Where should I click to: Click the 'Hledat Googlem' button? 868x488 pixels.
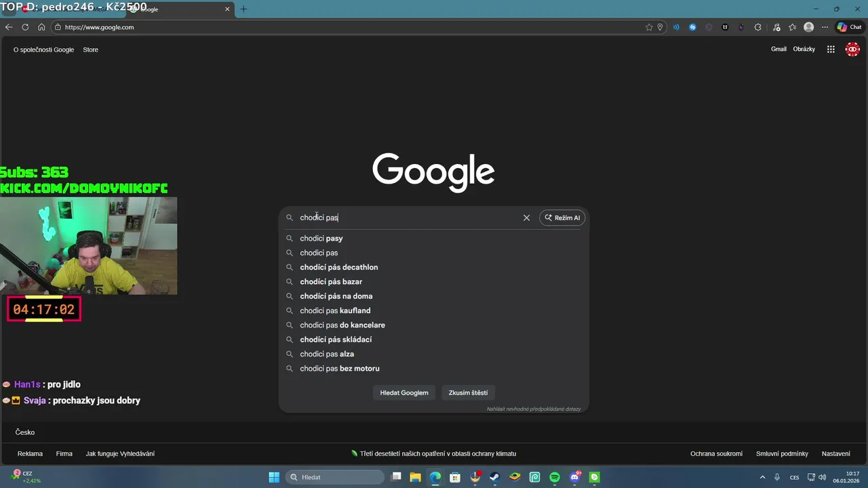[x=404, y=392]
